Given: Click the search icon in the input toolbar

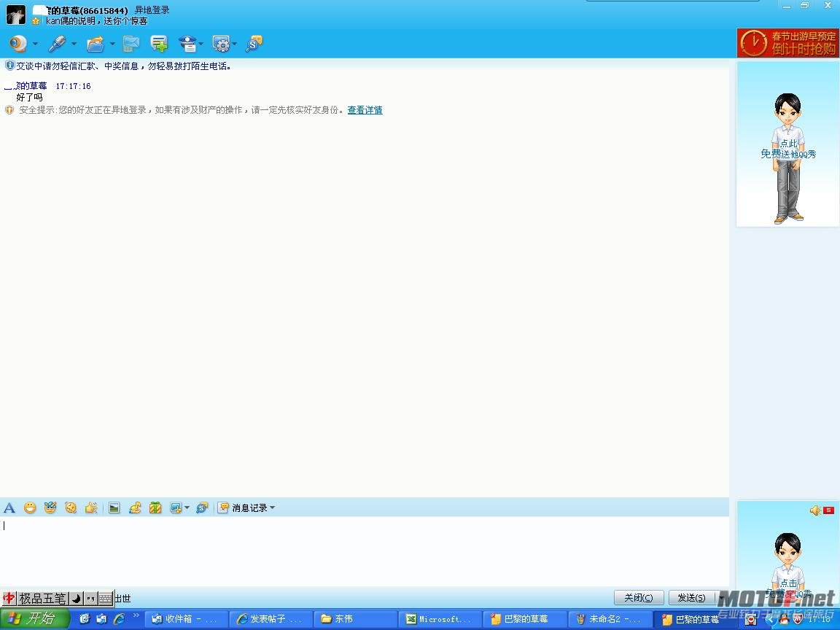Looking at the screenshot, I should click(x=202, y=507).
